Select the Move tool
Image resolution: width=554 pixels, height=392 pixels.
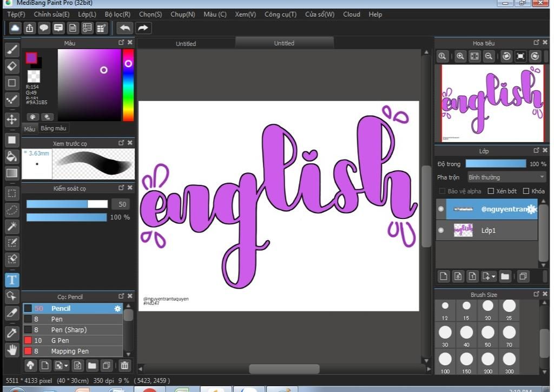point(12,119)
